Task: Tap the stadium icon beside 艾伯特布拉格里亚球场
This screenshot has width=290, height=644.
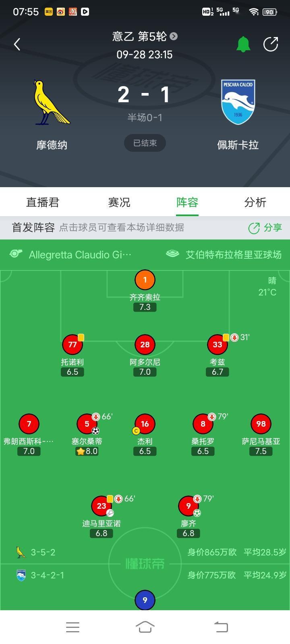Action: pyautogui.click(x=172, y=254)
